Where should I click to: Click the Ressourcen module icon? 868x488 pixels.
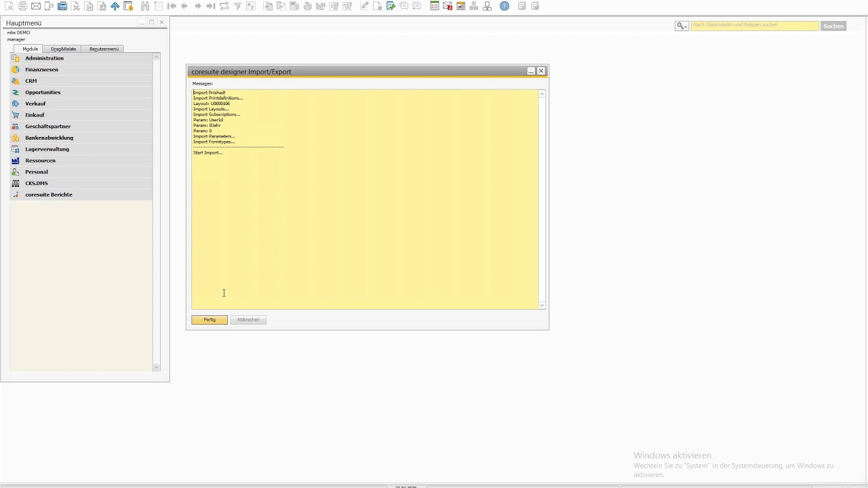tap(16, 161)
